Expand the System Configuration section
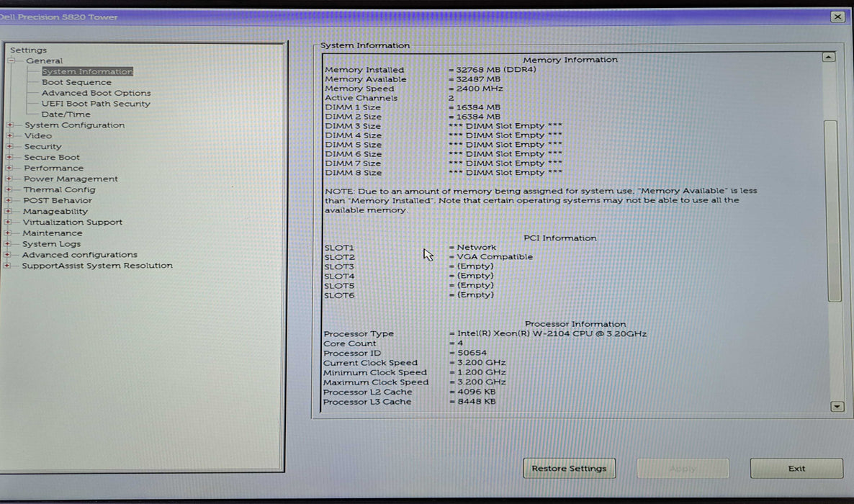The width and height of the screenshot is (854, 504). tap(10, 125)
